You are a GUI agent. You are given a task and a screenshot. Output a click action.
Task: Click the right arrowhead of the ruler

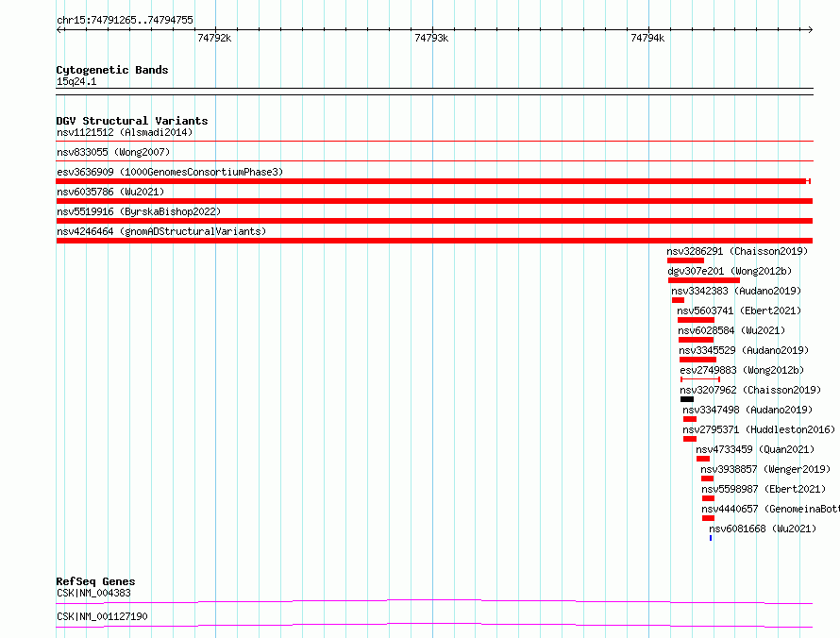pyautogui.click(x=811, y=29)
